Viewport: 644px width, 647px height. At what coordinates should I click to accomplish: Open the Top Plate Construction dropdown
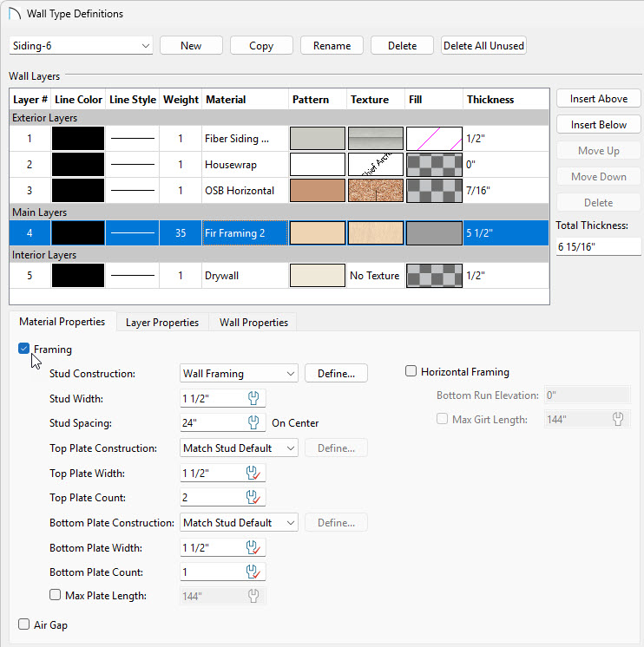pyautogui.click(x=239, y=448)
